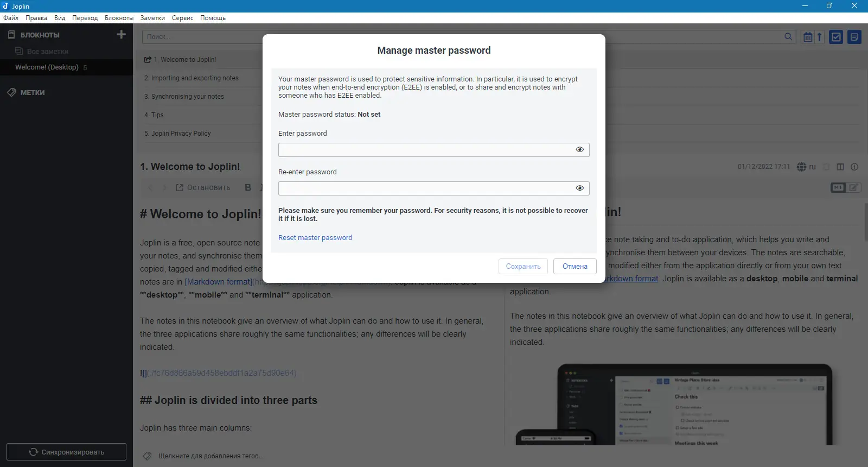Click the notebooks icon beside БЛОКНОТЫ

coord(11,35)
